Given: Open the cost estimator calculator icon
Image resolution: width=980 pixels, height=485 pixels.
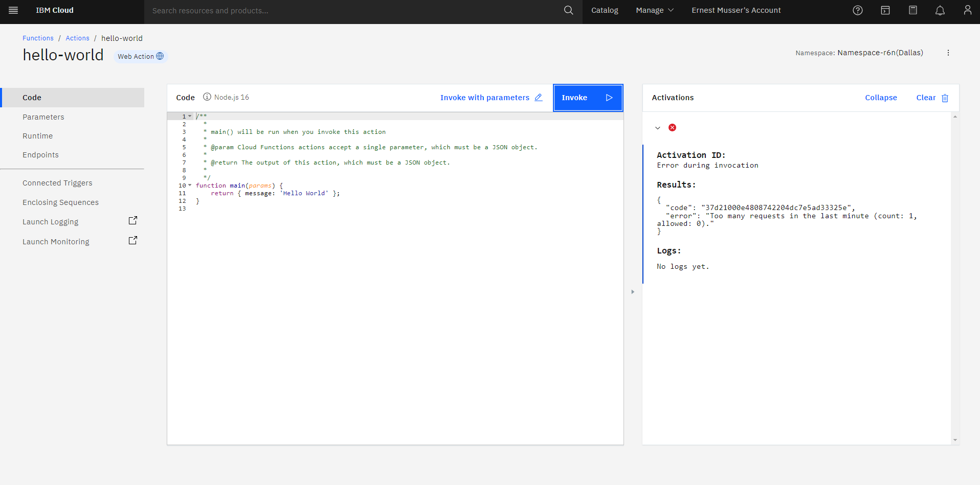Looking at the screenshot, I should pyautogui.click(x=913, y=10).
